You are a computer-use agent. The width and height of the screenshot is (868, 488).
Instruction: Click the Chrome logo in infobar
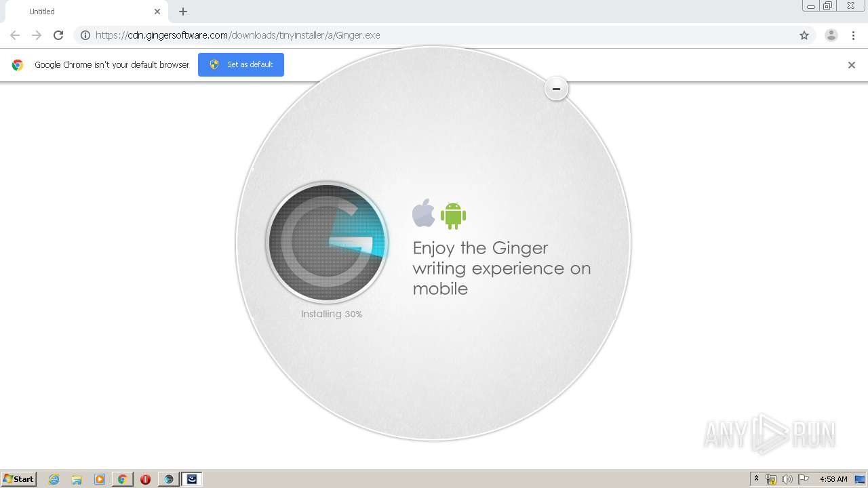point(18,65)
